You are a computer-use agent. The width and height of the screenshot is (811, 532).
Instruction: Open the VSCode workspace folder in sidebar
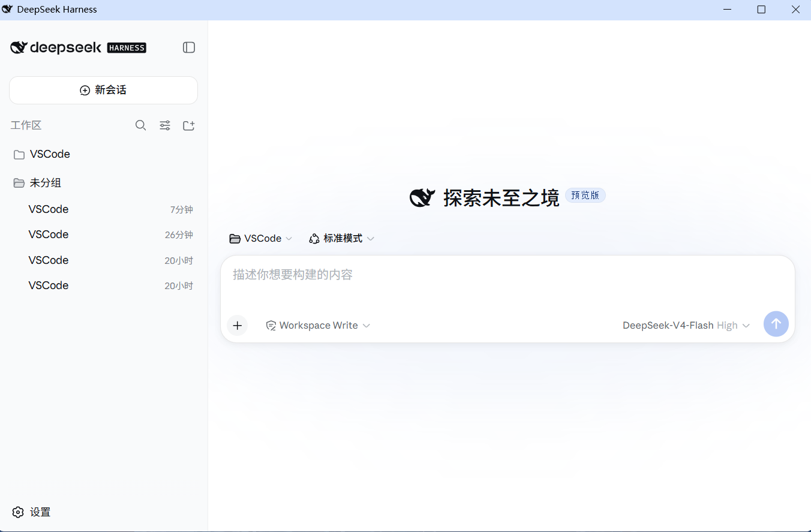pos(103,154)
